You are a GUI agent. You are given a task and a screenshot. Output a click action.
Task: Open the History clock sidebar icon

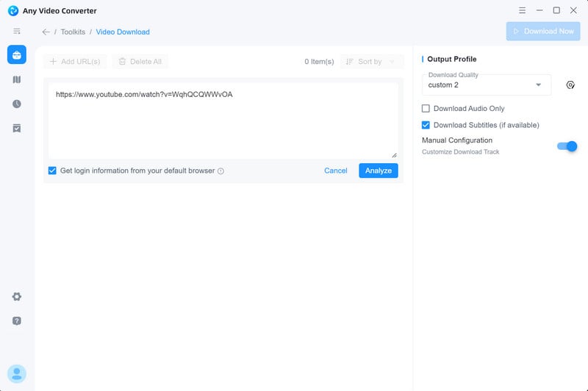coord(17,104)
